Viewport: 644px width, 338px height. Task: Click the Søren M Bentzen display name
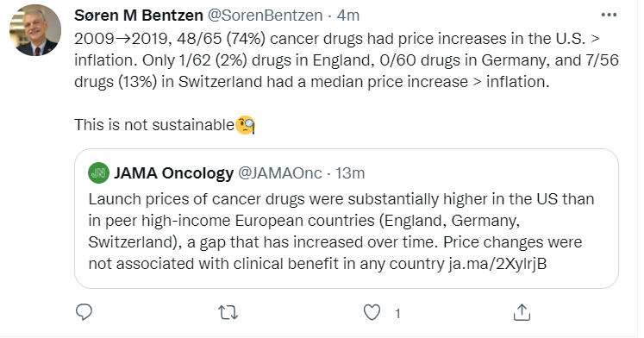tap(139, 16)
